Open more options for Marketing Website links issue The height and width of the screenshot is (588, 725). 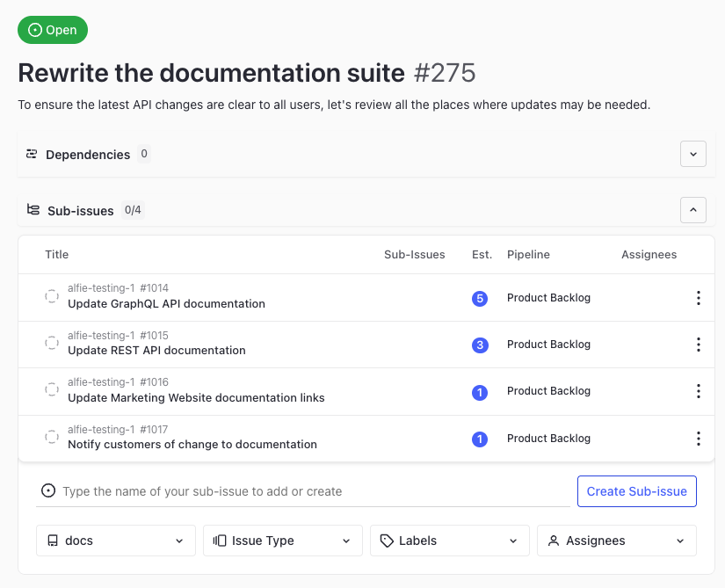[x=698, y=391]
